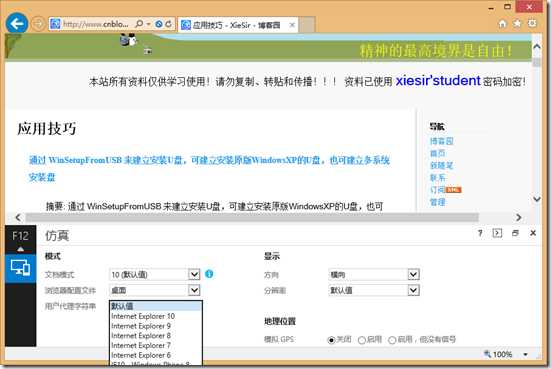Choose Internet Explorer 6 user agent
The width and height of the screenshot is (551, 369).
click(x=156, y=355)
